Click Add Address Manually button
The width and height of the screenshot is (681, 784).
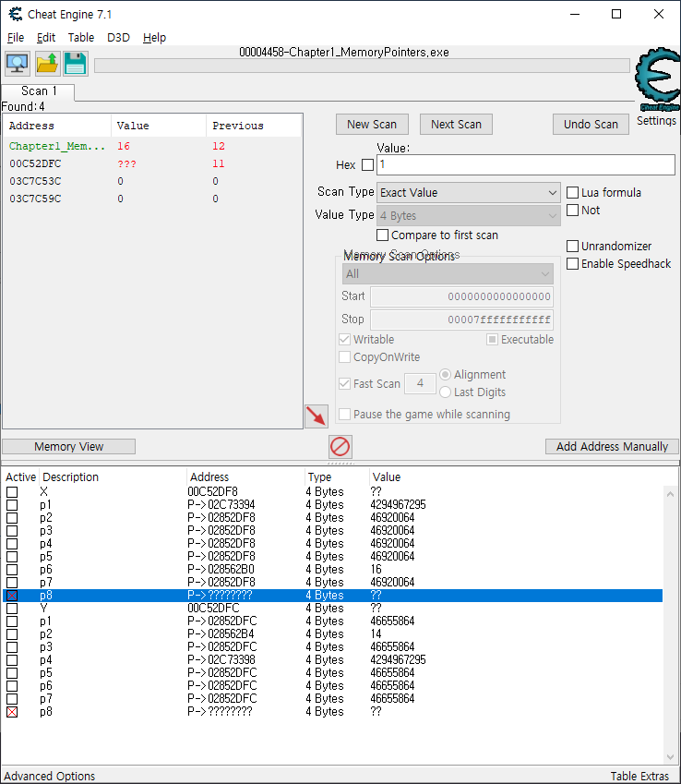coord(612,447)
